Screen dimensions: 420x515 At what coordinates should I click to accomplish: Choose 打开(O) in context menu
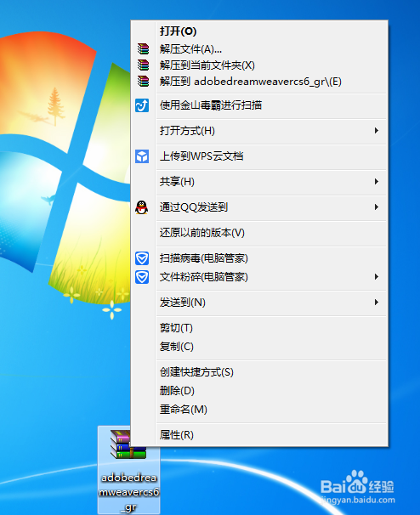[259, 31]
